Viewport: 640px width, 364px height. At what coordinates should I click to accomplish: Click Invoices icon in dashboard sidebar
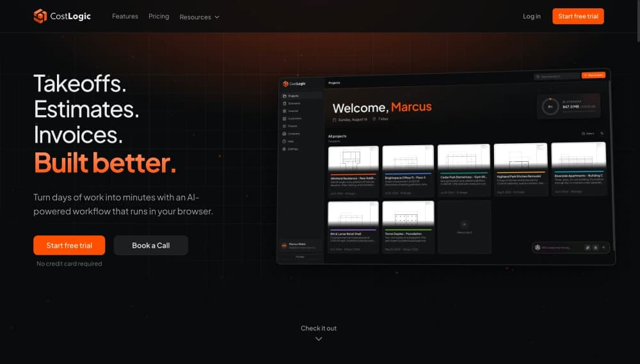285,111
